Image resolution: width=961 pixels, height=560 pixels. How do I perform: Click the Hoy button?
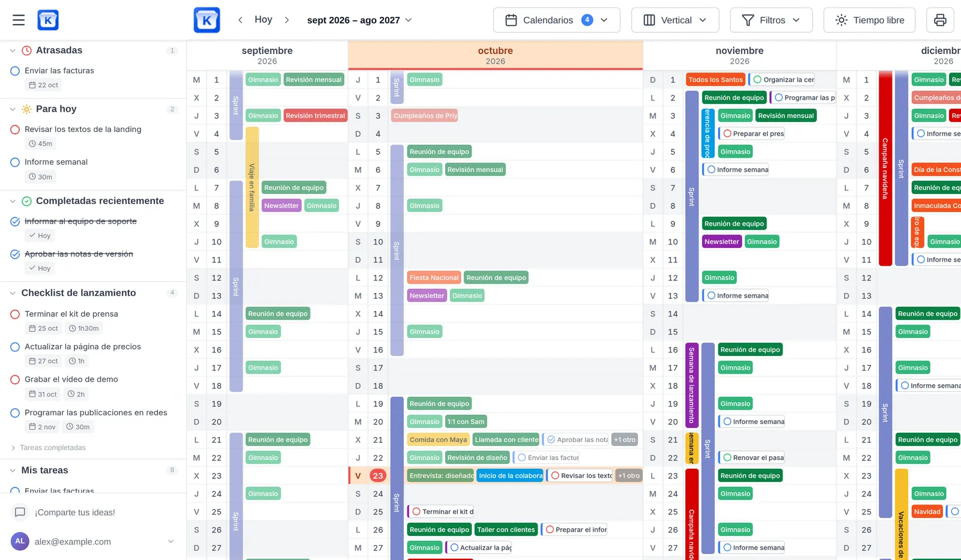click(x=263, y=20)
